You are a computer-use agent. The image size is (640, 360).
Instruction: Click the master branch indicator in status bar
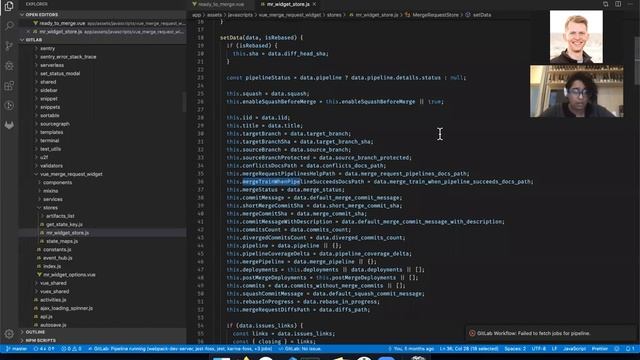point(17,349)
